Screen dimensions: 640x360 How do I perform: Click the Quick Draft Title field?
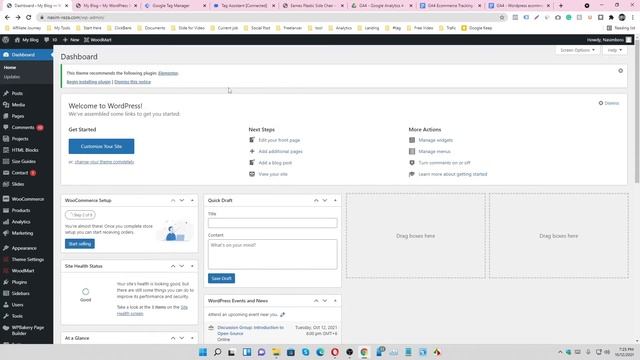pos(273,223)
